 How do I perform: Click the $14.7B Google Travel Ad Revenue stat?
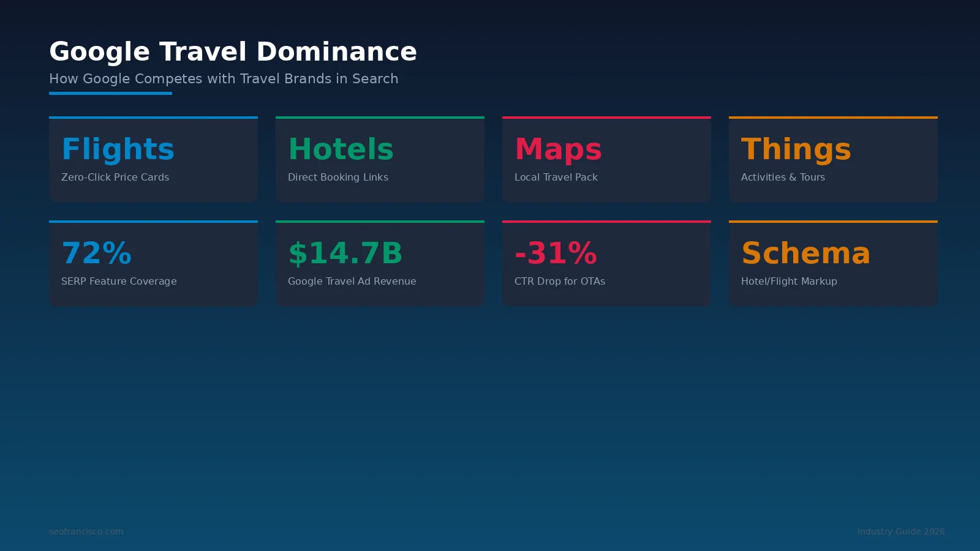[380, 263]
